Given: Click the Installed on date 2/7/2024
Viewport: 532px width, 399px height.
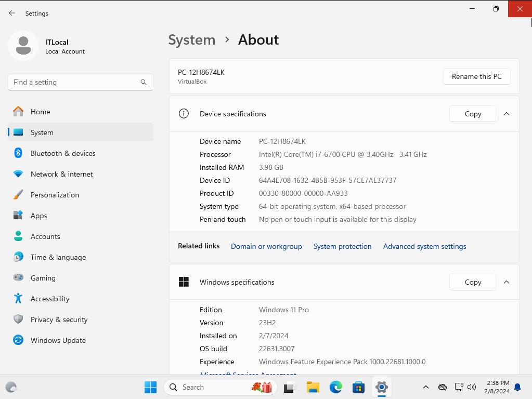Looking at the screenshot, I should pos(274,336).
